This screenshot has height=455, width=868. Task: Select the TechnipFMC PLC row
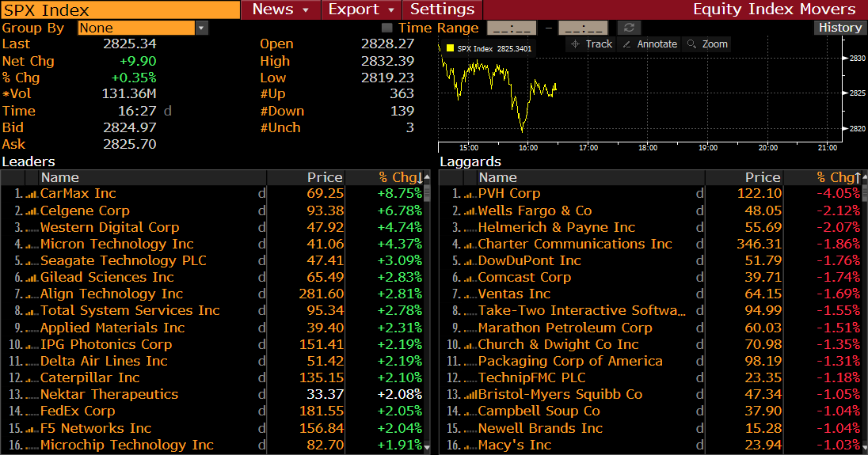click(x=650, y=378)
